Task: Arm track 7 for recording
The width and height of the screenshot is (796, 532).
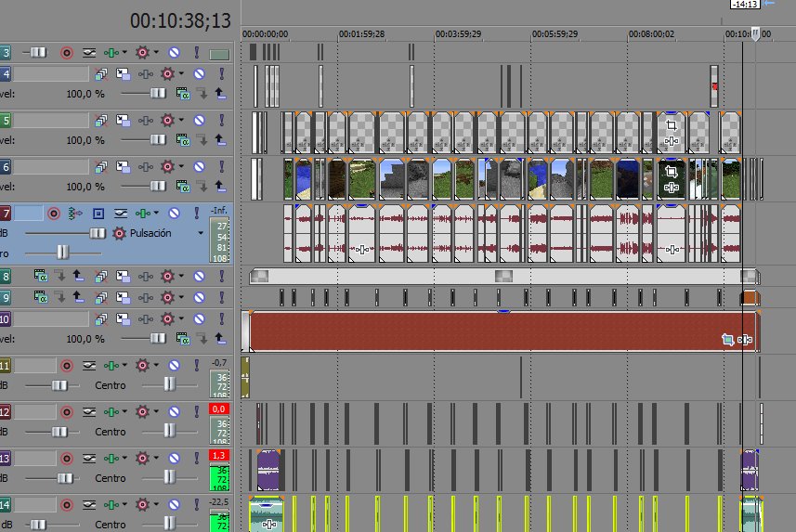Action: (x=54, y=214)
